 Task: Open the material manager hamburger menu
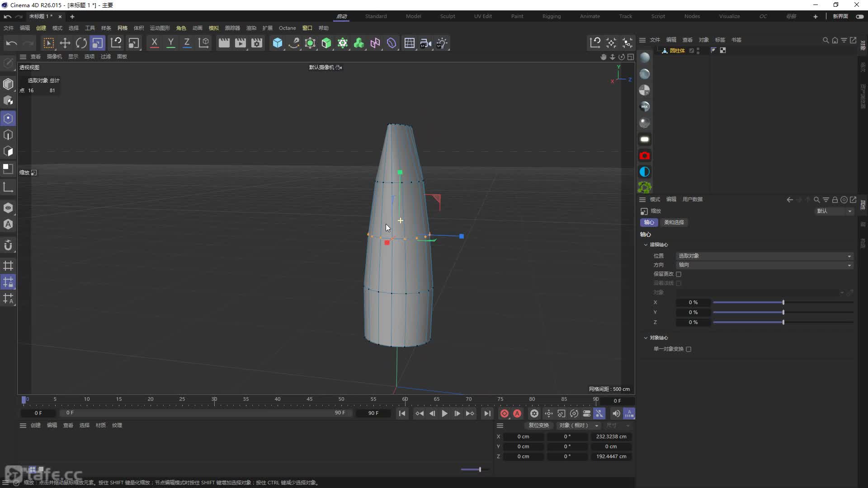(x=23, y=425)
